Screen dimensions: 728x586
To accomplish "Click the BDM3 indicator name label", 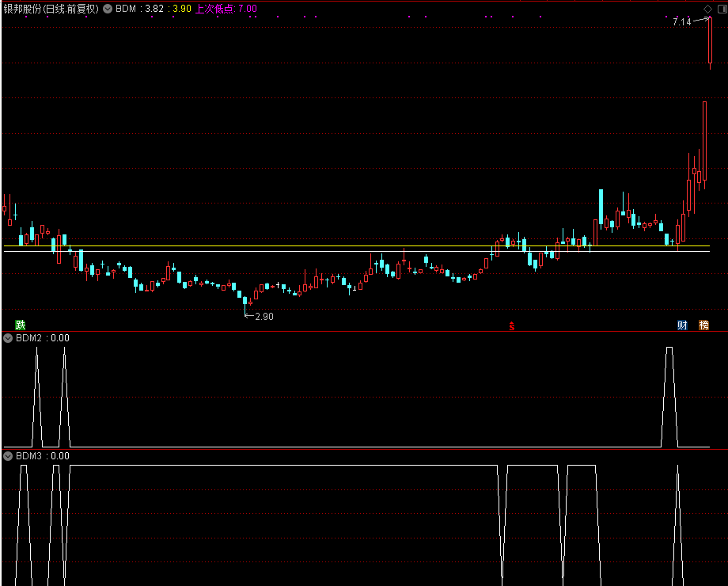I will coord(31,456).
